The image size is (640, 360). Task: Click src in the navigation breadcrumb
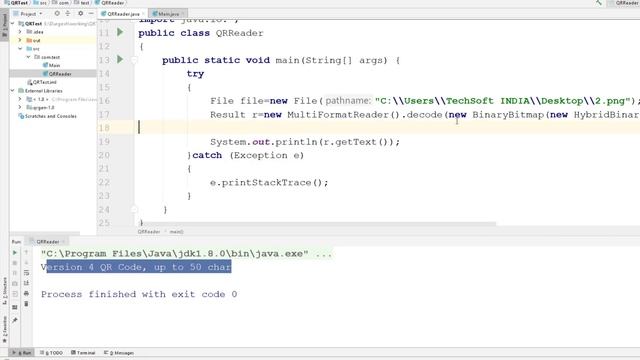point(40,3)
